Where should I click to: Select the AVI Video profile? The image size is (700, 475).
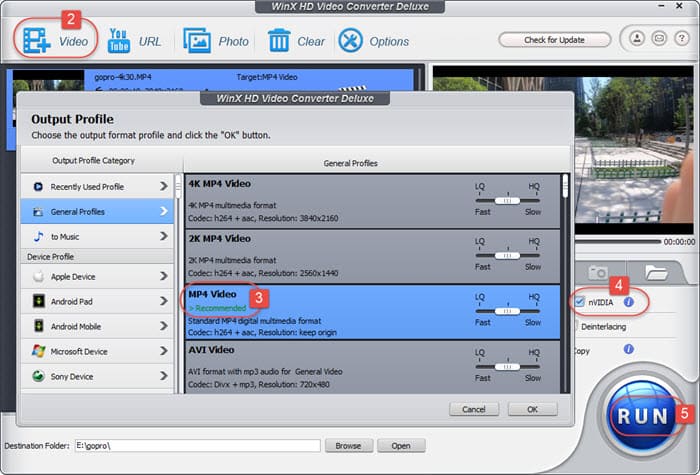372,367
